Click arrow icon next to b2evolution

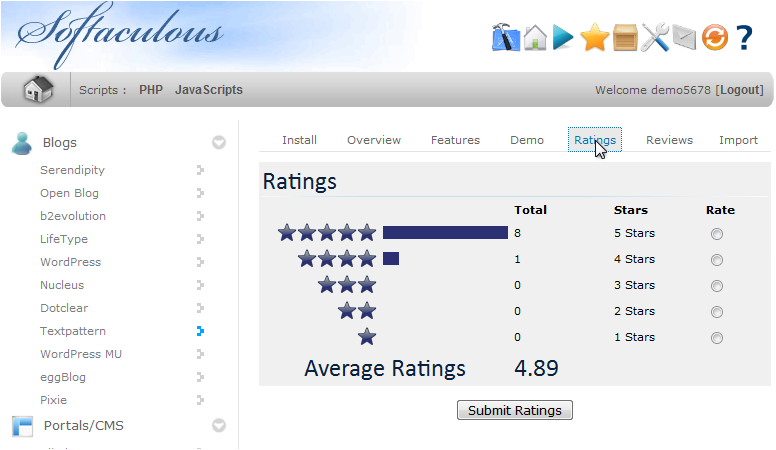point(200,216)
